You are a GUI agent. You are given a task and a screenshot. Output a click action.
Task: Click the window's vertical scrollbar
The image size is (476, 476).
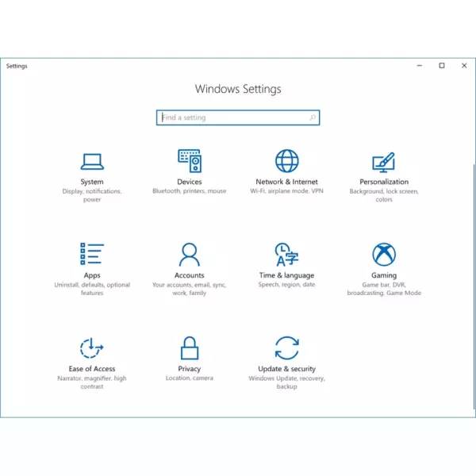pos(474,286)
